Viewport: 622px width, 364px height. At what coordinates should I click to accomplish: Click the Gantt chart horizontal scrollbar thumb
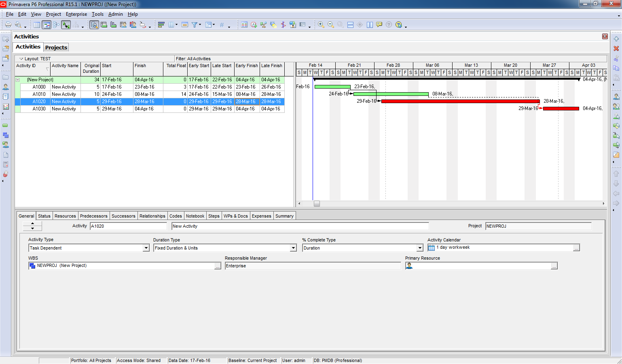click(x=317, y=203)
